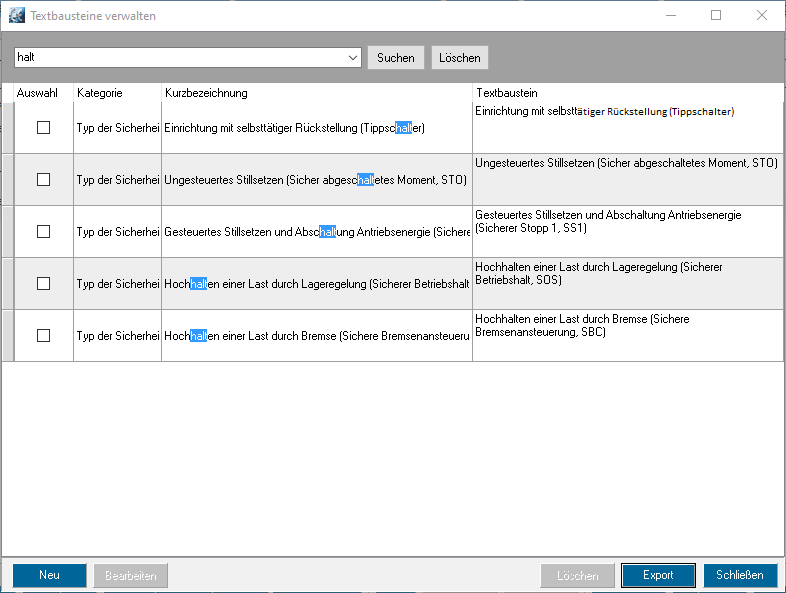Select the checkbox for Ungesteuertes Stillsetzen row
The height and width of the screenshot is (593, 786).
pyautogui.click(x=43, y=180)
